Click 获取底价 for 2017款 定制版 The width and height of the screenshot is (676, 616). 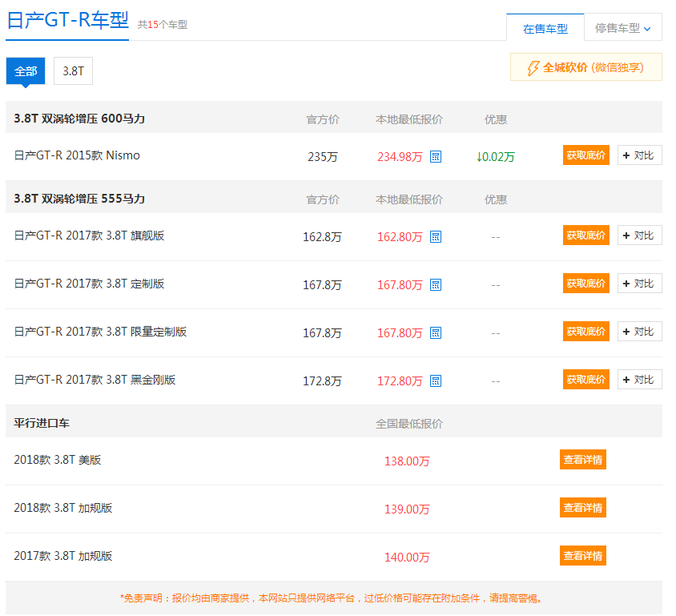tap(586, 284)
